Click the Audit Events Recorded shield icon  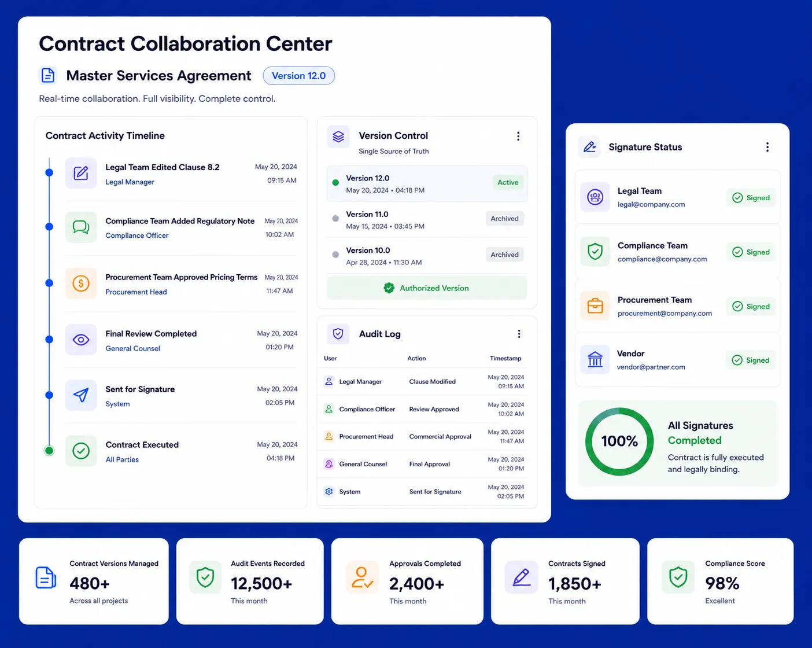click(x=205, y=577)
